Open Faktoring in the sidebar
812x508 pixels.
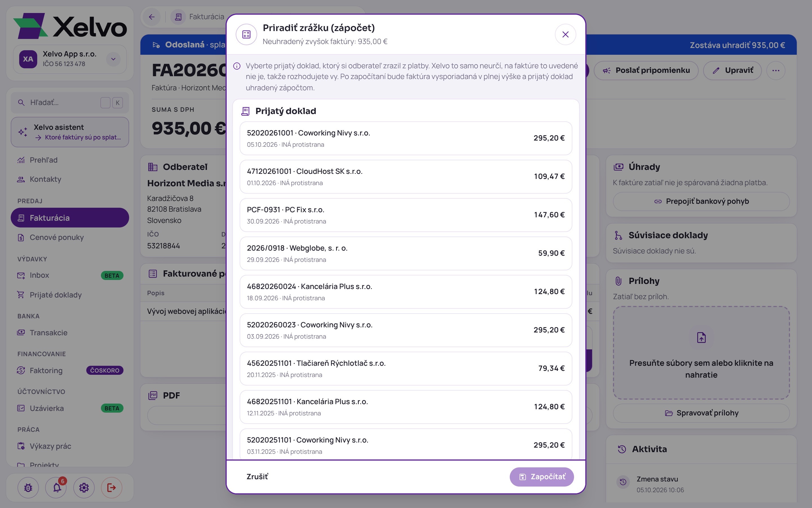click(70, 370)
